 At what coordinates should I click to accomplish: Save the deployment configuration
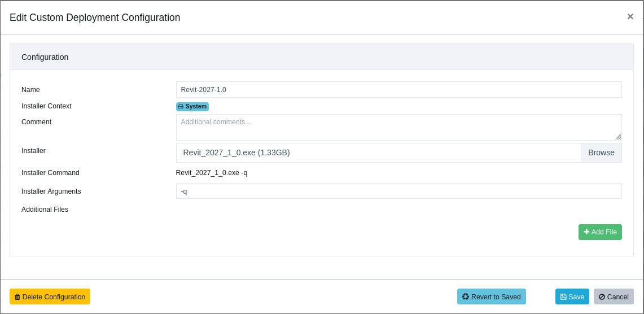(572, 296)
